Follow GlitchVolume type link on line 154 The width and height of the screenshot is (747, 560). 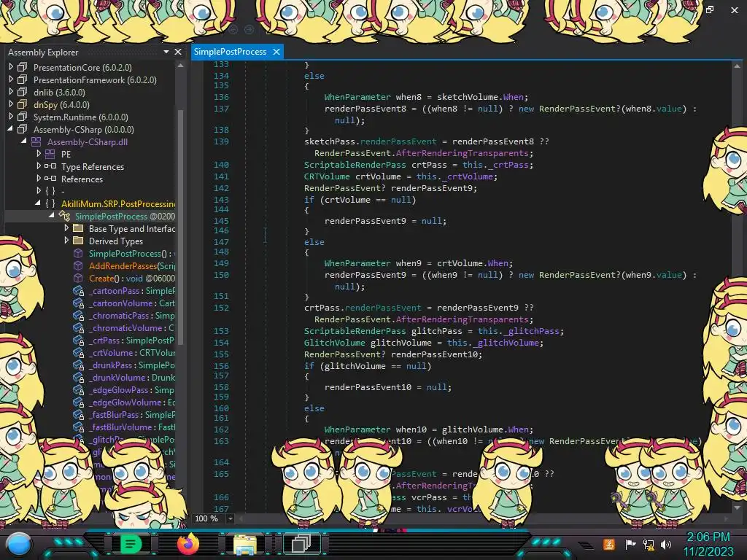click(x=334, y=343)
